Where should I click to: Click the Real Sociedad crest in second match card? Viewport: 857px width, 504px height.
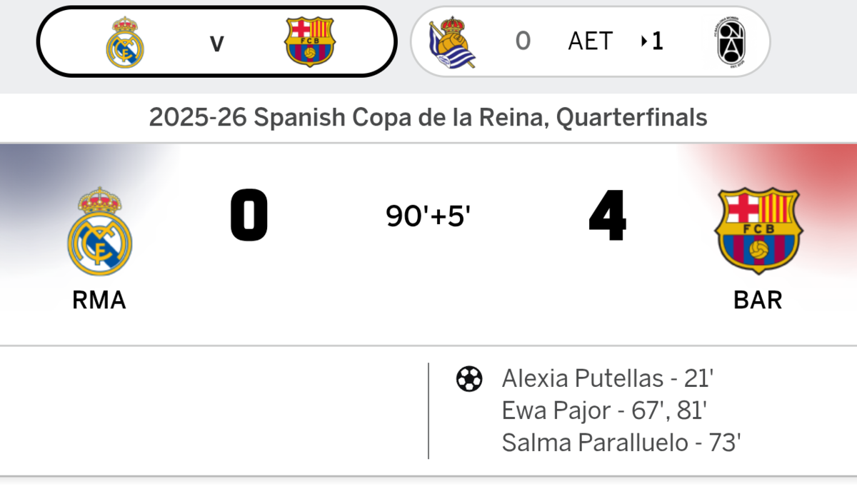[x=451, y=42]
